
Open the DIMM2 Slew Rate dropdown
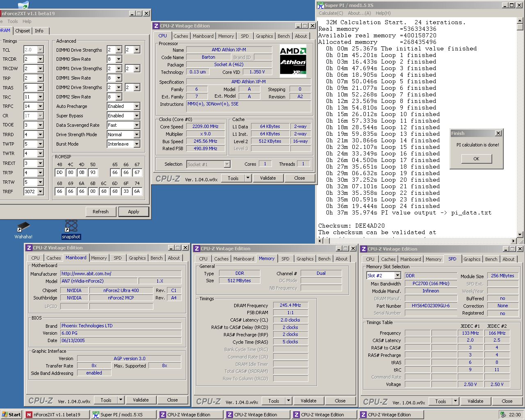(119, 97)
